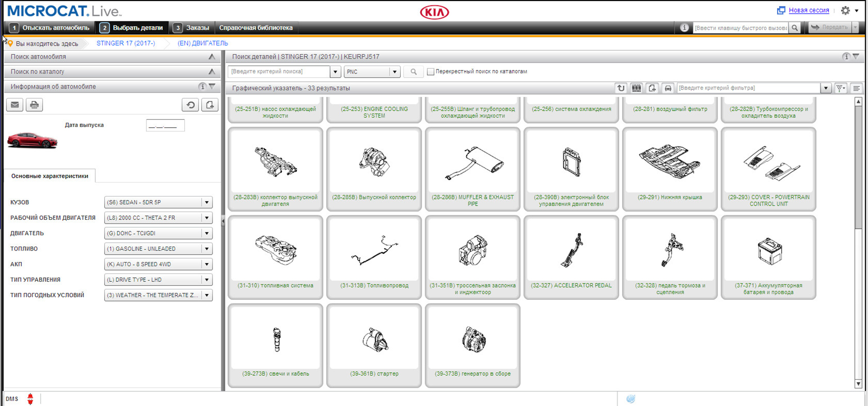This screenshot has height=406, width=868.
Task: Switch to filmstrip view in index toolbar
Action: (x=636, y=88)
